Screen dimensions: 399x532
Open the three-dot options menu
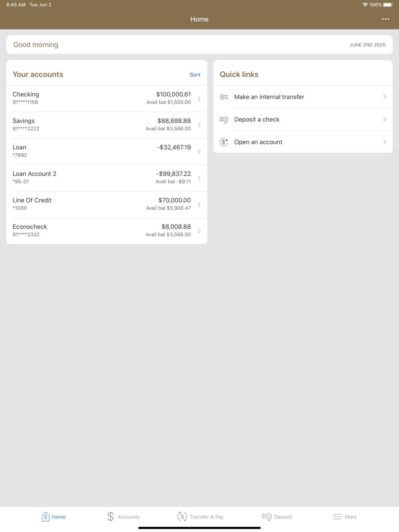click(x=385, y=19)
